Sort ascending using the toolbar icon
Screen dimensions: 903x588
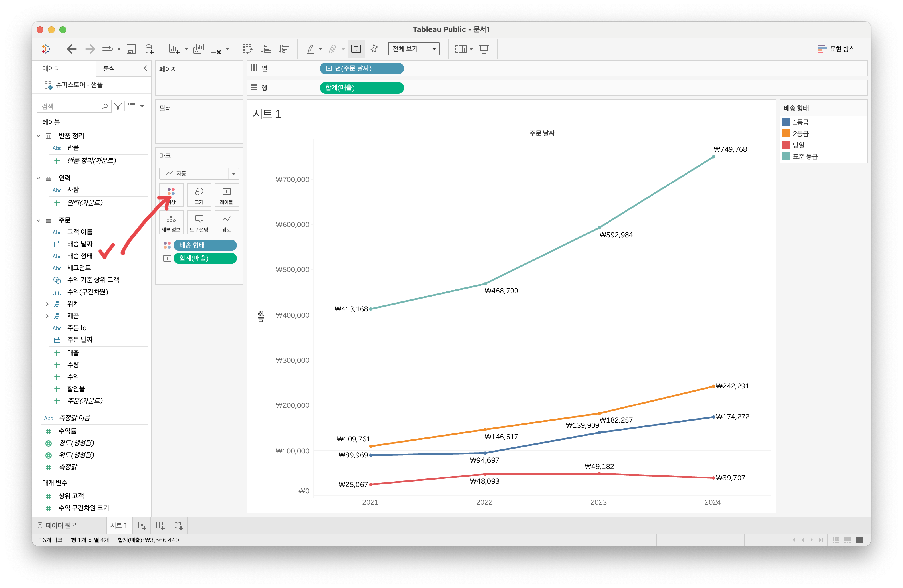266,49
